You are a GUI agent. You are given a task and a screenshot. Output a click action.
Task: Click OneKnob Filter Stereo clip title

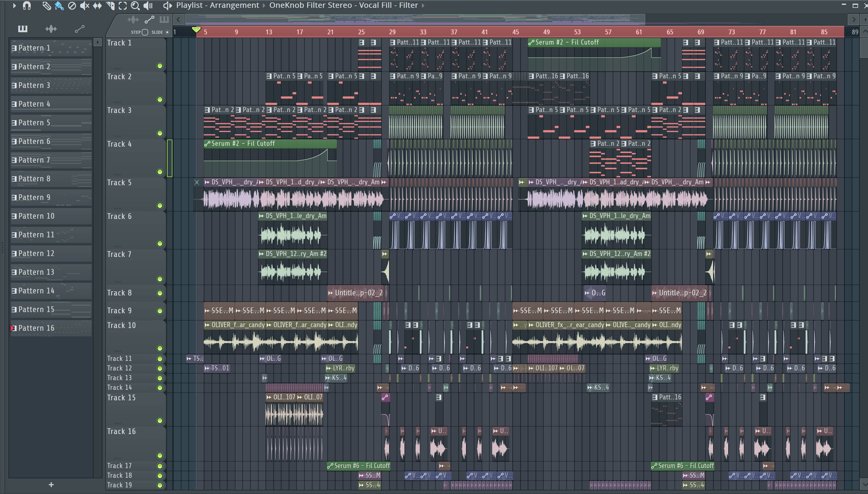(x=344, y=5)
